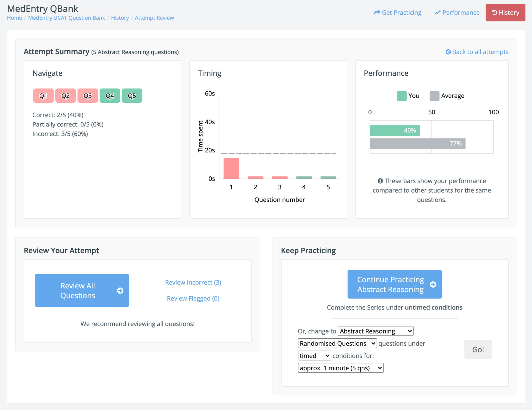Viewport: 532px width, 410px height.
Task: Click the red History button label
Action: [x=509, y=13]
